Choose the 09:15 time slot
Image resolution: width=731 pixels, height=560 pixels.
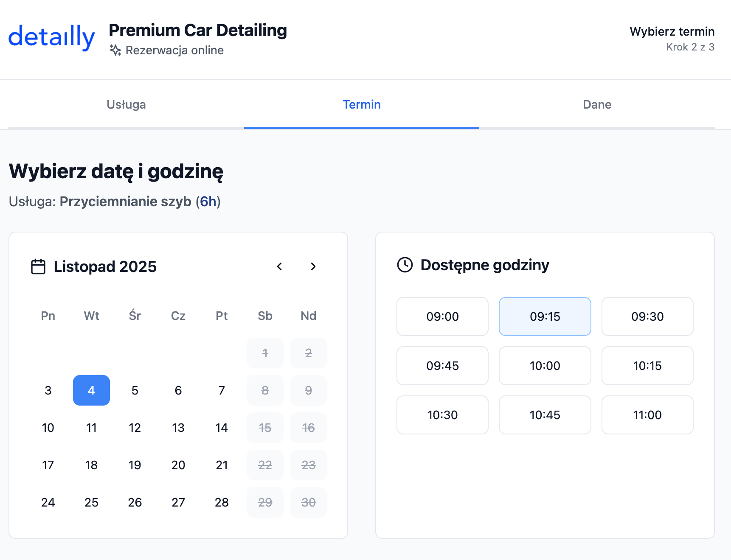click(x=545, y=316)
